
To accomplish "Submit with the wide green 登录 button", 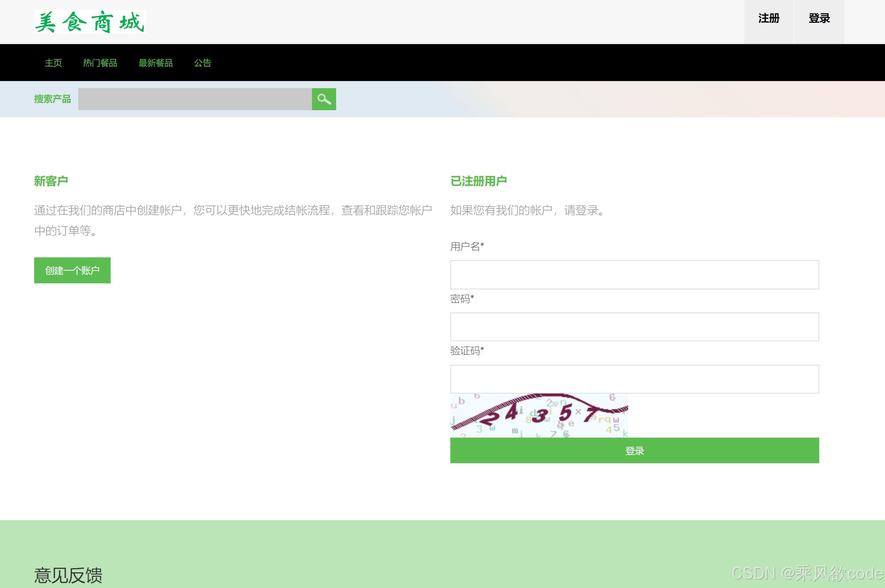I will pyautogui.click(x=634, y=450).
